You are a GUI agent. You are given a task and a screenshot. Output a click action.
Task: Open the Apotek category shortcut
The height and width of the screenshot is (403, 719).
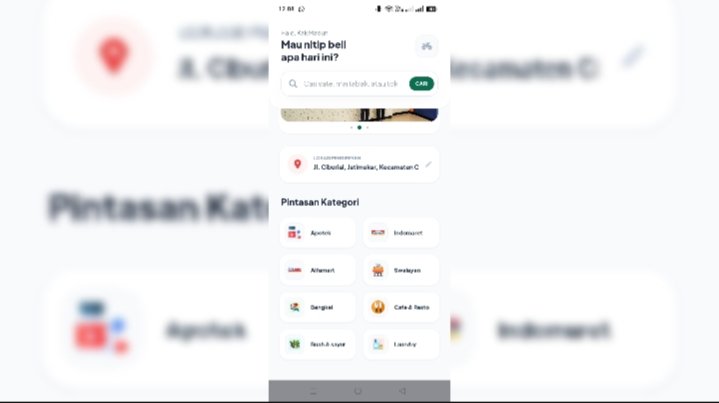point(317,233)
